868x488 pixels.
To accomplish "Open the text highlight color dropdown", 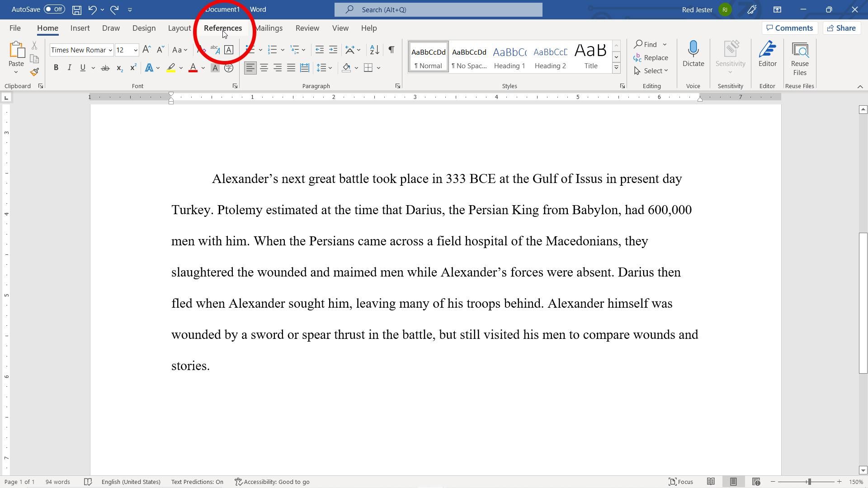I will coord(180,67).
